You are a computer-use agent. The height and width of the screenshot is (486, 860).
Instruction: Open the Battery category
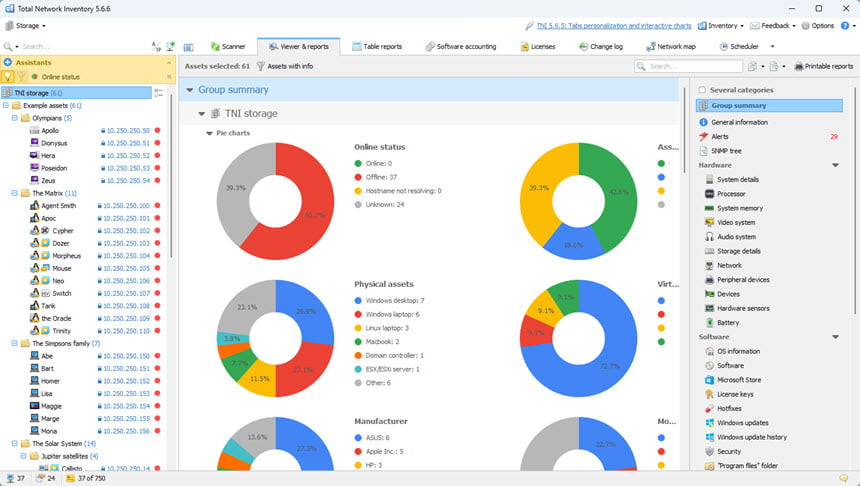point(728,323)
